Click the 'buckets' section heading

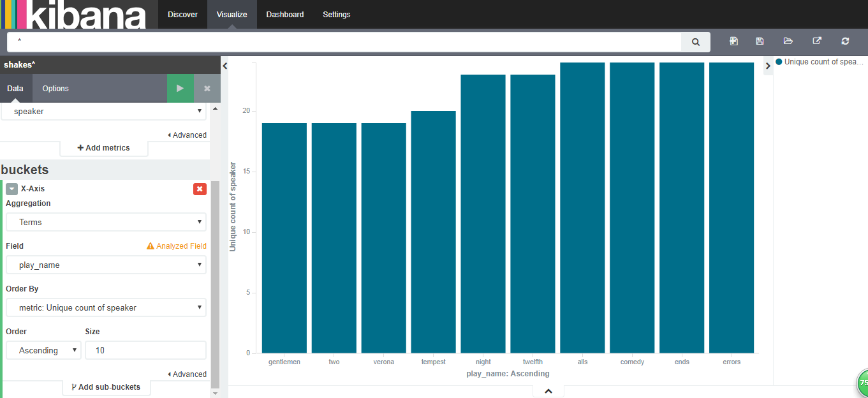tap(25, 170)
